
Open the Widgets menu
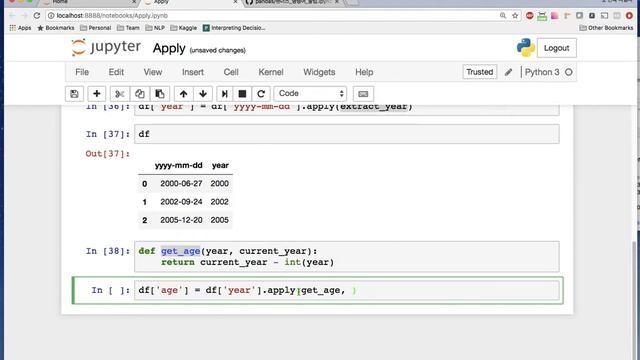319,72
